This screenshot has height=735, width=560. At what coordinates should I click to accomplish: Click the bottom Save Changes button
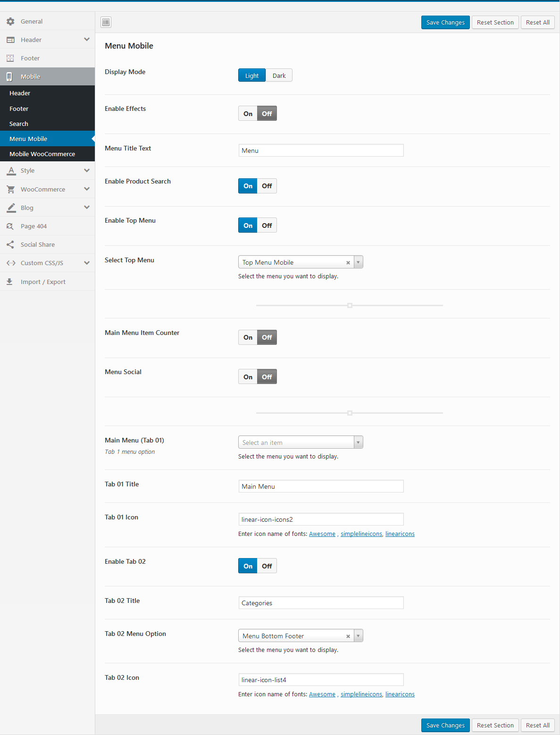445,725
